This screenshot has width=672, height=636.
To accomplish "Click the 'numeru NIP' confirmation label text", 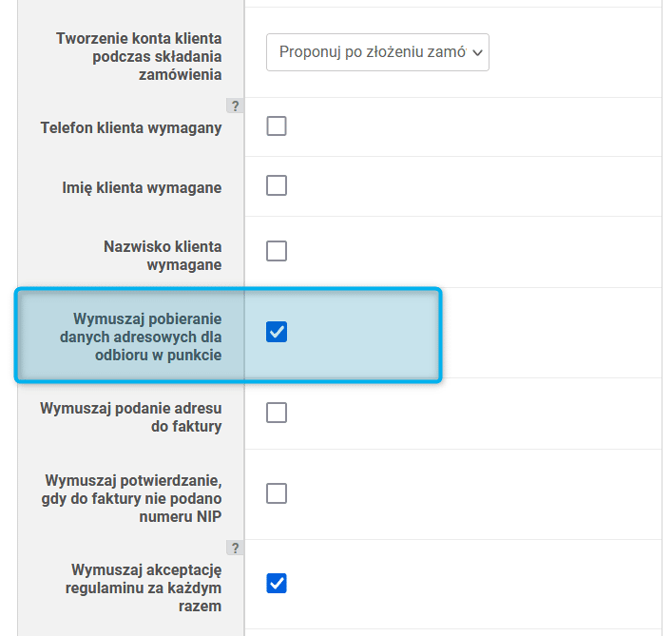I will (181, 517).
